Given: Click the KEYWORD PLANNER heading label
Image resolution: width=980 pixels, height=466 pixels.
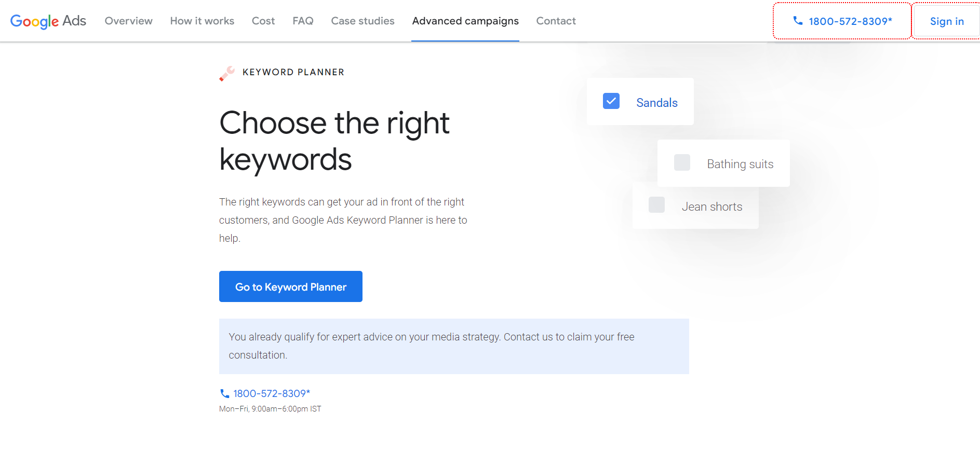Looking at the screenshot, I should (x=293, y=72).
